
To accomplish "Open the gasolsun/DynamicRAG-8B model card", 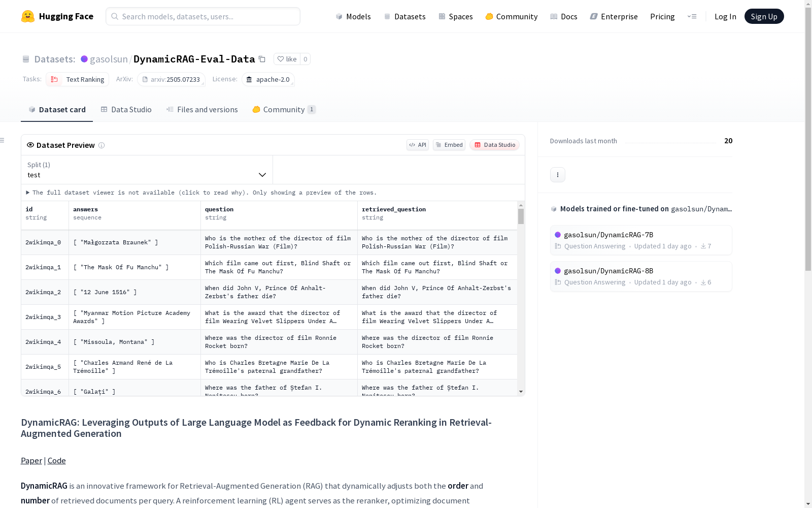I will click(641, 276).
